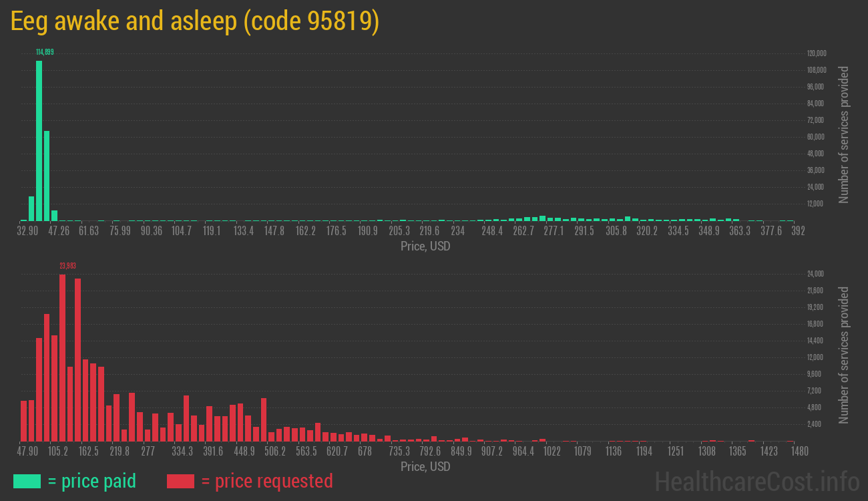Click the '= price paid' legend text
This screenshot has height=501, width=868.
[x=90, y=481]
